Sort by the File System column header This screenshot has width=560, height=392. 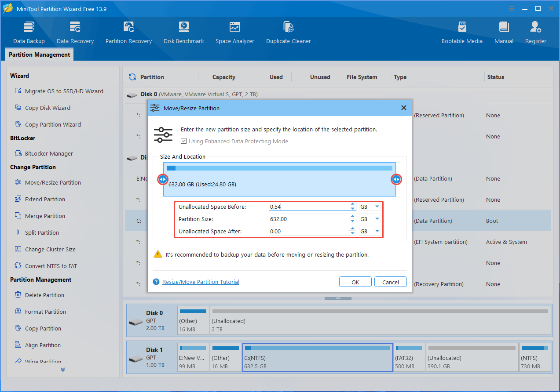(x=362, y=77)
